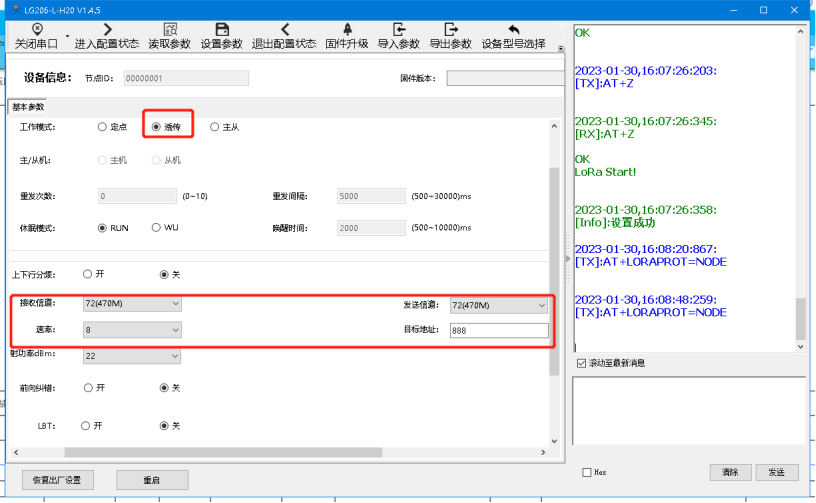Click the 导出参数 (export parameters) icon
Image resolution: width=816 pixels, height=503 pixels.
click(x=450, y=30)
